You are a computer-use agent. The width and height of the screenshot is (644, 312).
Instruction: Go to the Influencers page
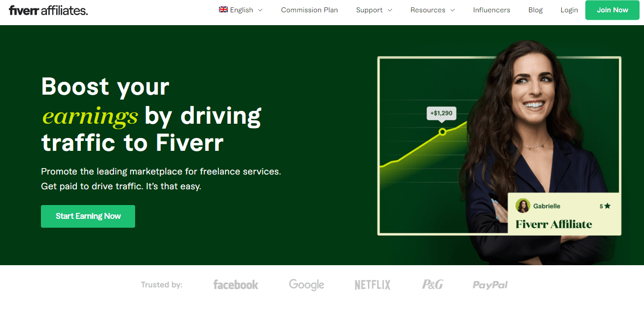click(x=491, y=10)
